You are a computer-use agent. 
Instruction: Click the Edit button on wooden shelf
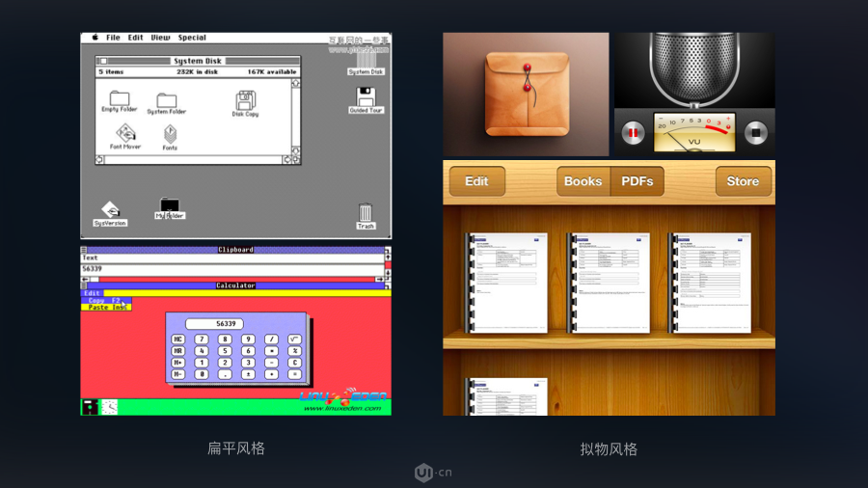(476, 181)
